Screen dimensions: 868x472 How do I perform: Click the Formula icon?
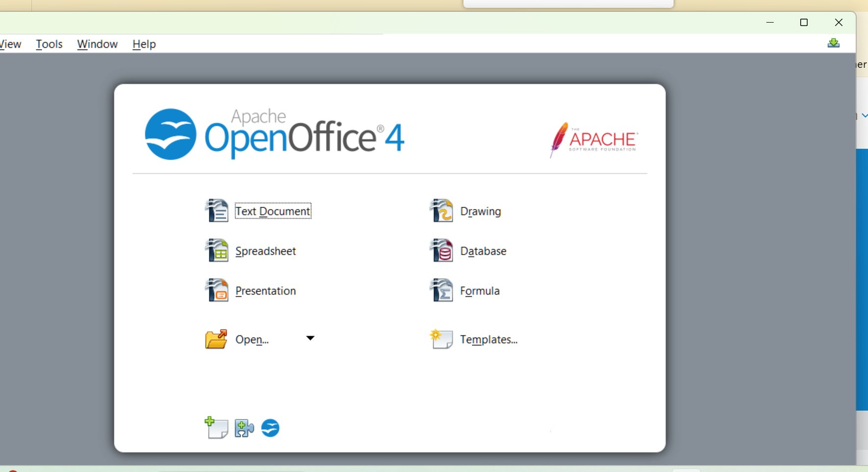(x=441, y=290)
